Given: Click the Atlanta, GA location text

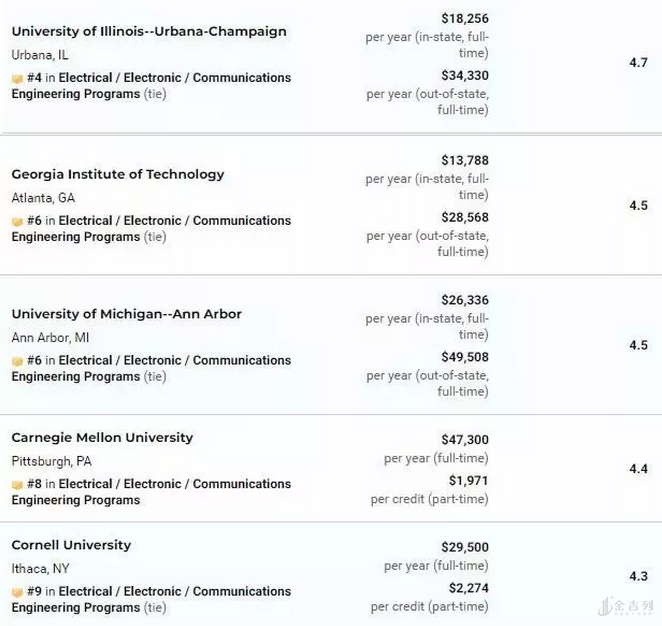Looking at the screenshot, I should pyautogui.click(x=43, y=198).
